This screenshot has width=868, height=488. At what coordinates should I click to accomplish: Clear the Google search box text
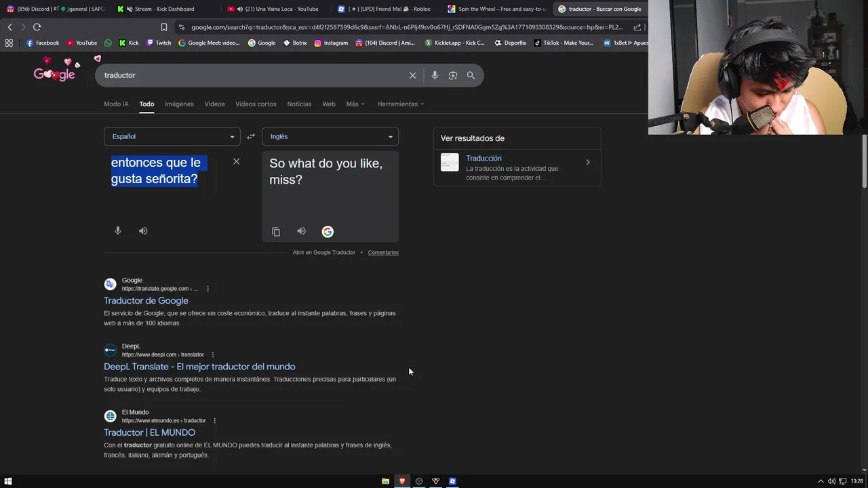point(412,75)
